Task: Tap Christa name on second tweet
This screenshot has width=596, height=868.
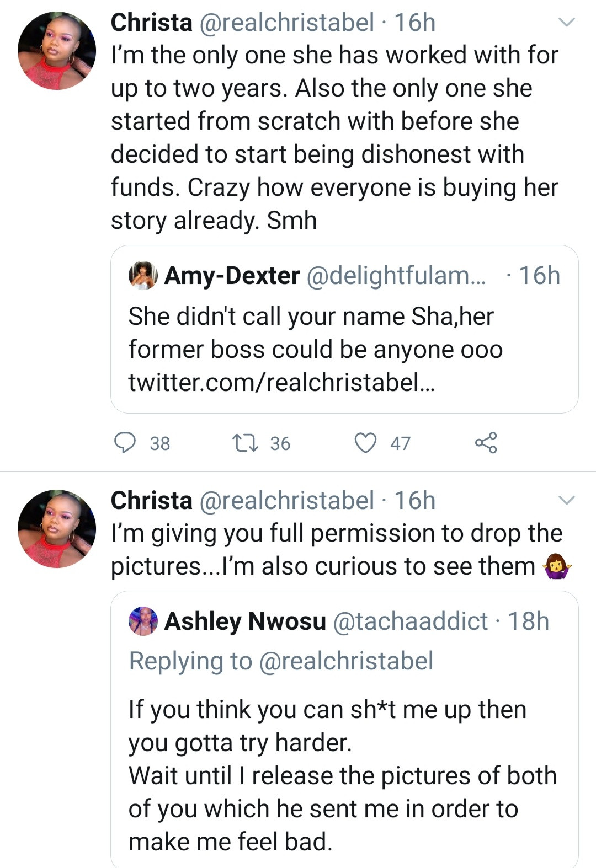Action: (x=151, y=500)
